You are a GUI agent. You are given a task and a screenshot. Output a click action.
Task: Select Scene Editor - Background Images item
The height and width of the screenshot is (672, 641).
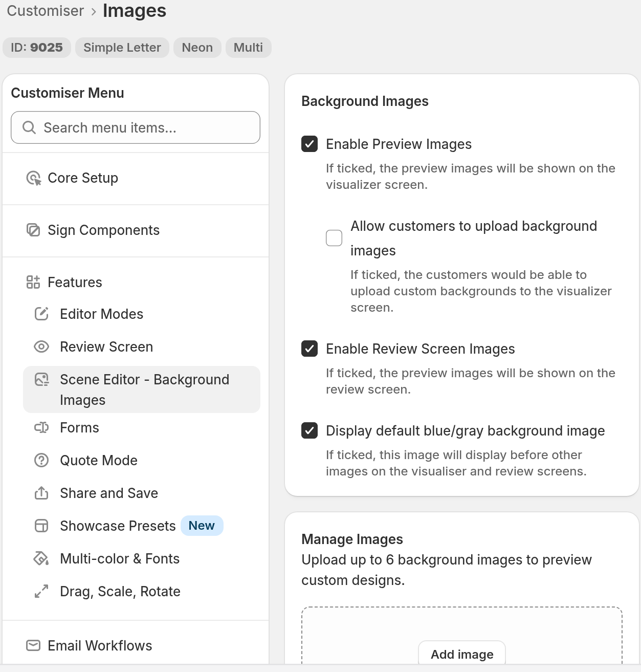coord(142,389)
